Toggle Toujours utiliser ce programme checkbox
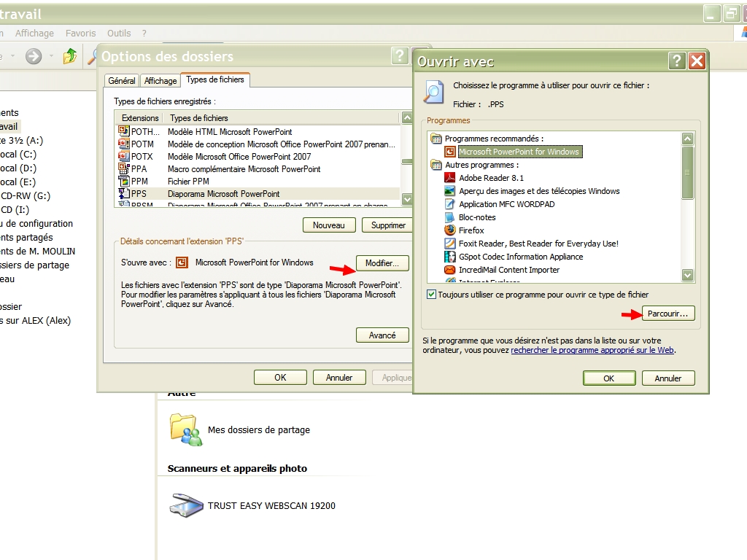The width and height of the screenshot is (747, 560). click(432, 295)
